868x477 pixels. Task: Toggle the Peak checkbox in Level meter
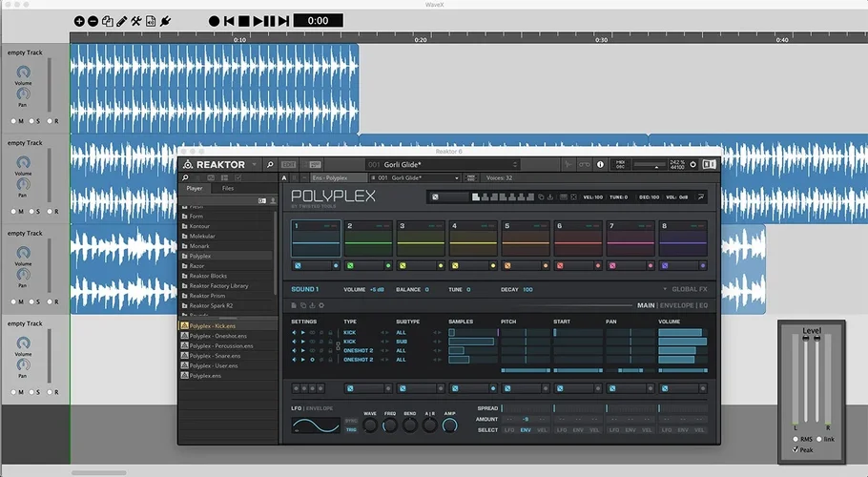click(796, 449)
